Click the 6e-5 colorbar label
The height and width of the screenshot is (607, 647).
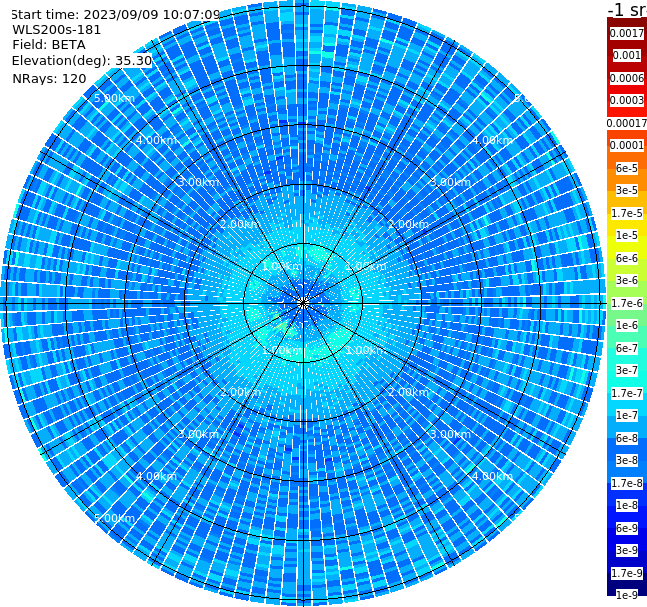pos(627,168)
